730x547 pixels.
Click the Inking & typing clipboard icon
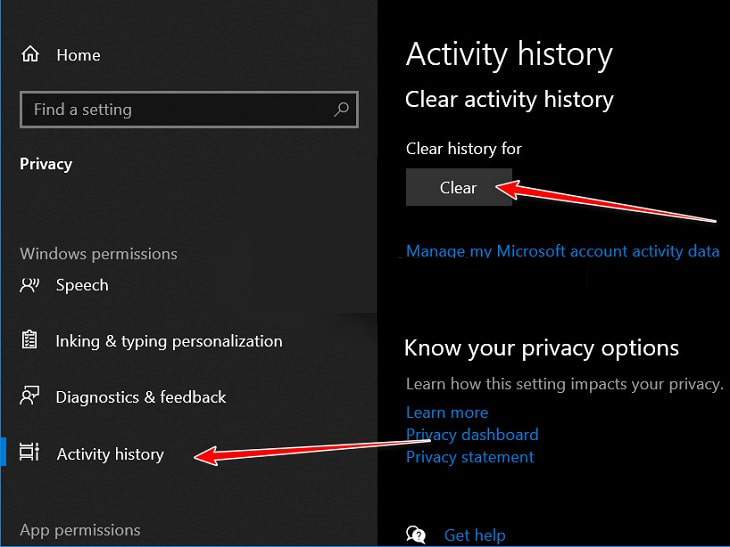(29, 341)
